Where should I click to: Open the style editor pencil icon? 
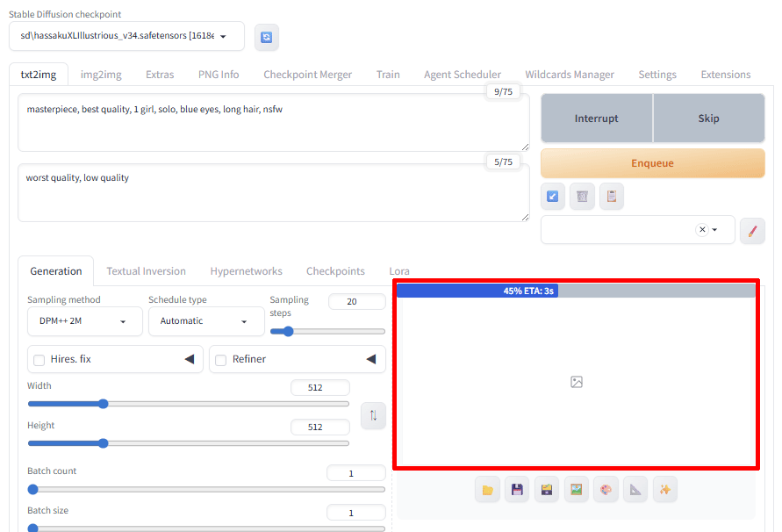[752, 230]
